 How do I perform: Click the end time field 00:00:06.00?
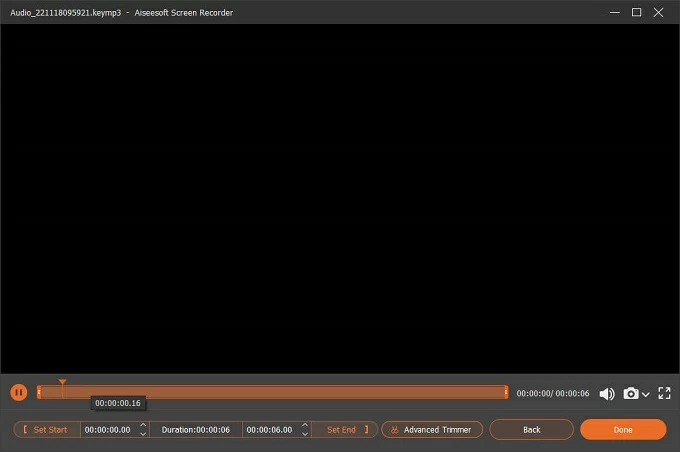coord(271,430)
